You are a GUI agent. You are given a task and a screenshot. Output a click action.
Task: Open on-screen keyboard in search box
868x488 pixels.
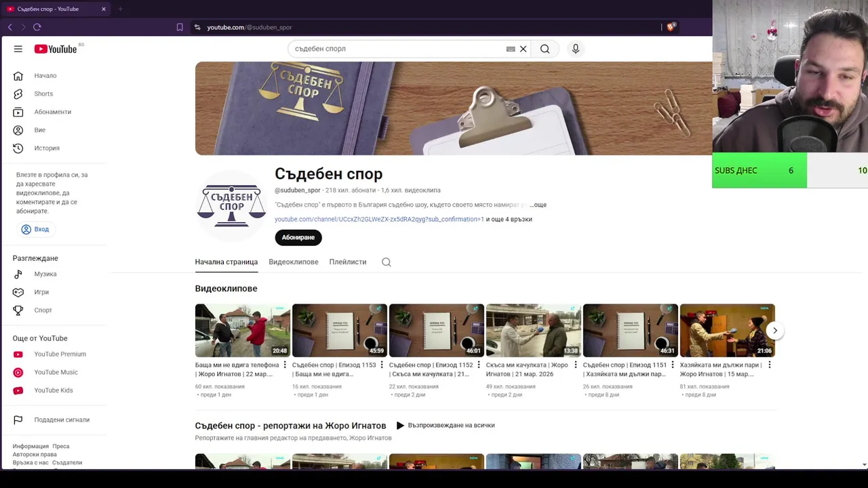[511, 49]
